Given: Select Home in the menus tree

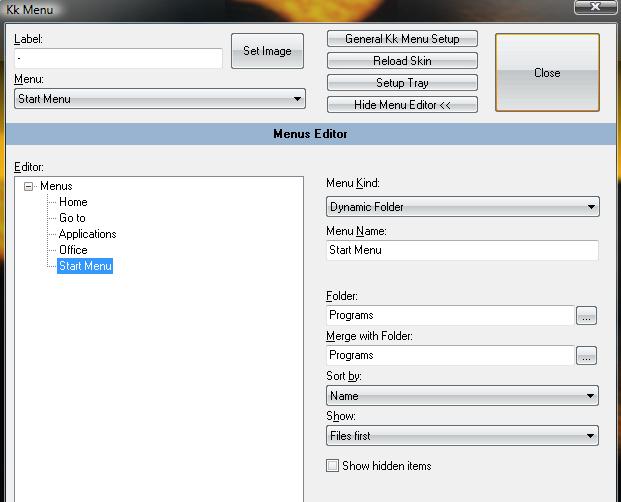Looking at the screenshot, I should coord(73,202).
